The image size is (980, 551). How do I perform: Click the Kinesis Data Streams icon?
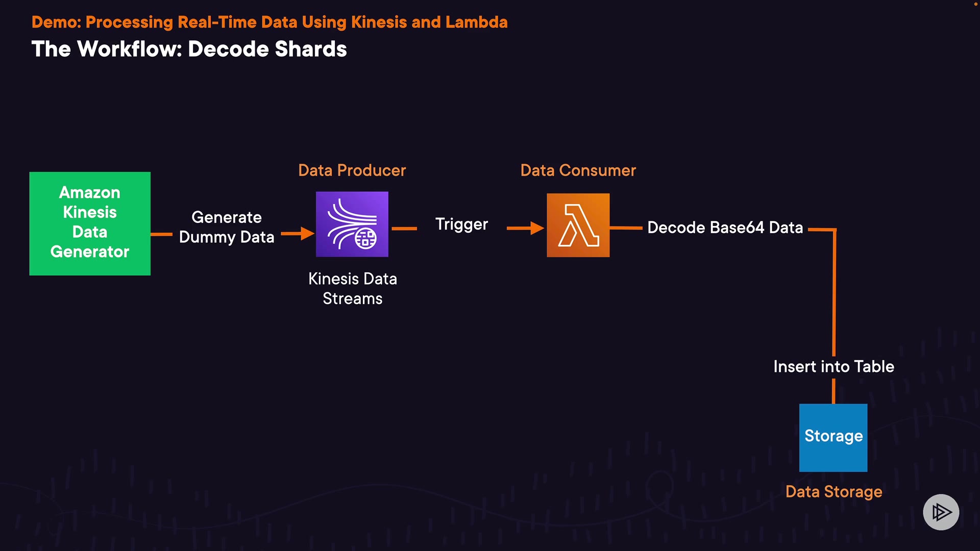coord(352,224)
